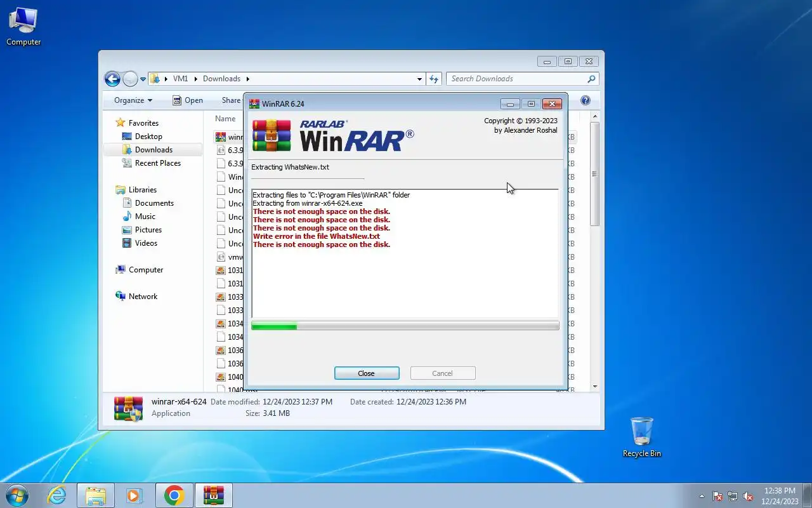Go back in Explorer window
The width and height of the screenshot is (812, 508).
[x=112, y=79]
